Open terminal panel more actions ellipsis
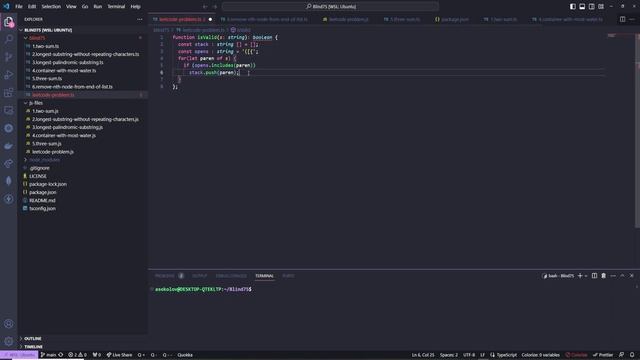The image size is (640, 360). 613,276
